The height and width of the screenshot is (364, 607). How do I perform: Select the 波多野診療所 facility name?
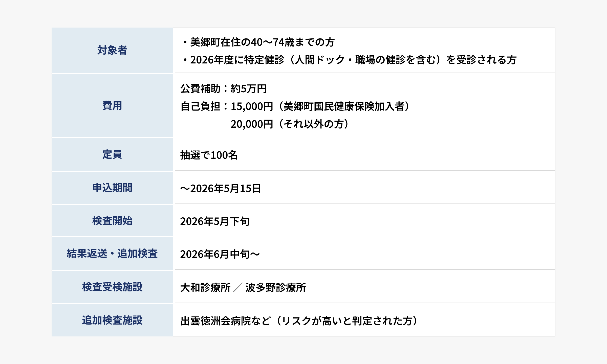pos(276,288)
